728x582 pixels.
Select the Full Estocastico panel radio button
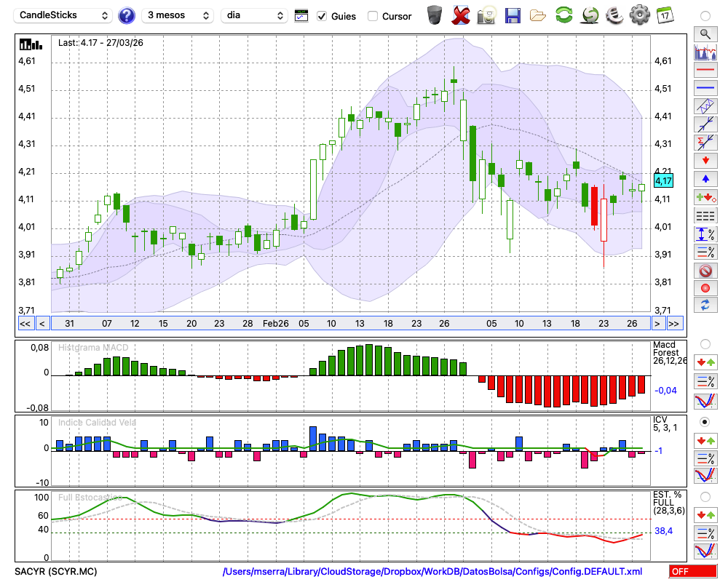(x=705, y=497)
